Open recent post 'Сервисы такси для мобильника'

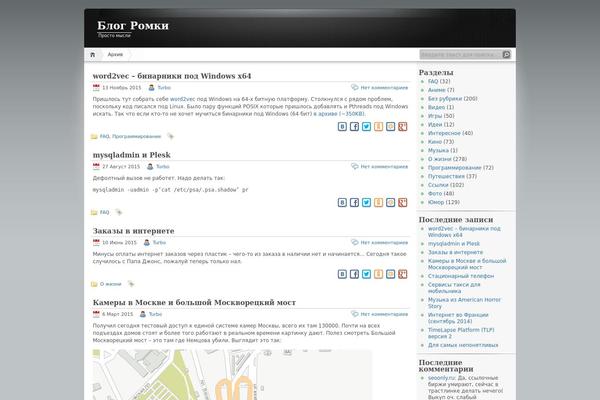click(454, 288)
